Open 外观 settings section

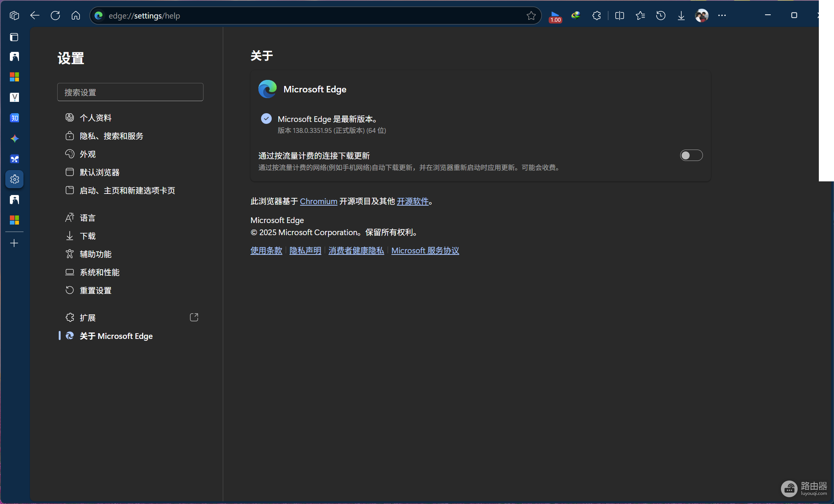click(130, 154)
